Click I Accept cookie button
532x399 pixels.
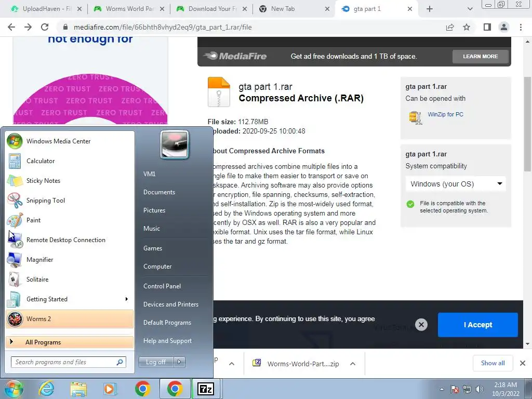pyautogui.click(x=478, y=325)
